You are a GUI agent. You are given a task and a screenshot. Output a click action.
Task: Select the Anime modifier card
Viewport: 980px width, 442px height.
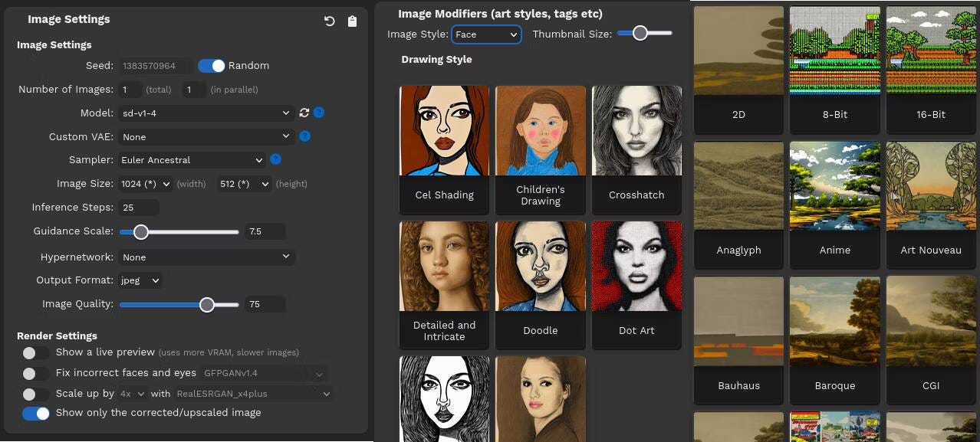[835, 205]
